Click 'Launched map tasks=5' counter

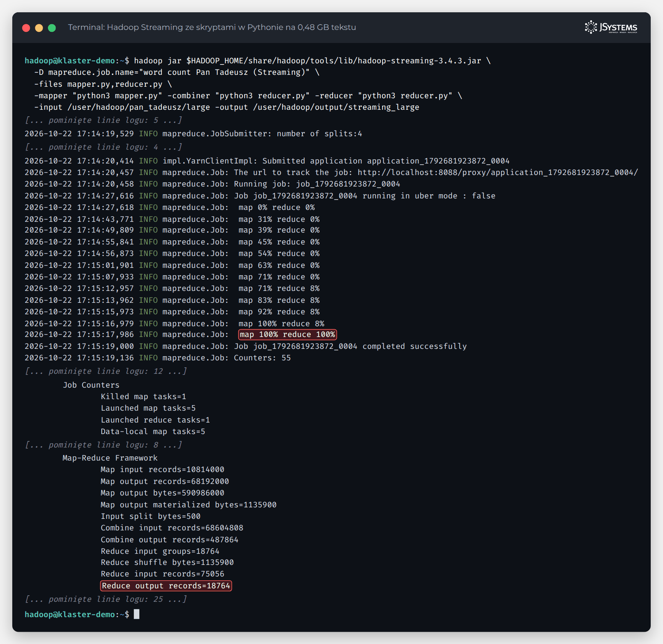(x=148, y=408)
